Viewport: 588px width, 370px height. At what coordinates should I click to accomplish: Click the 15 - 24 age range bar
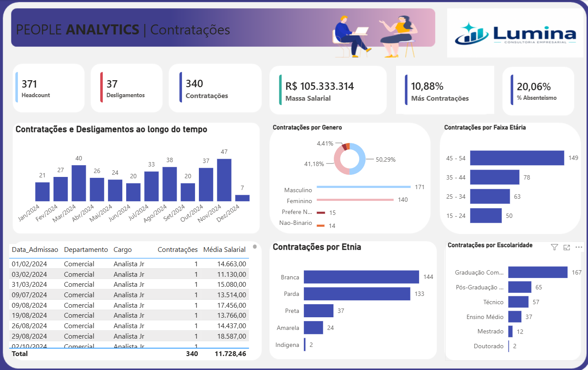point(486,216)
